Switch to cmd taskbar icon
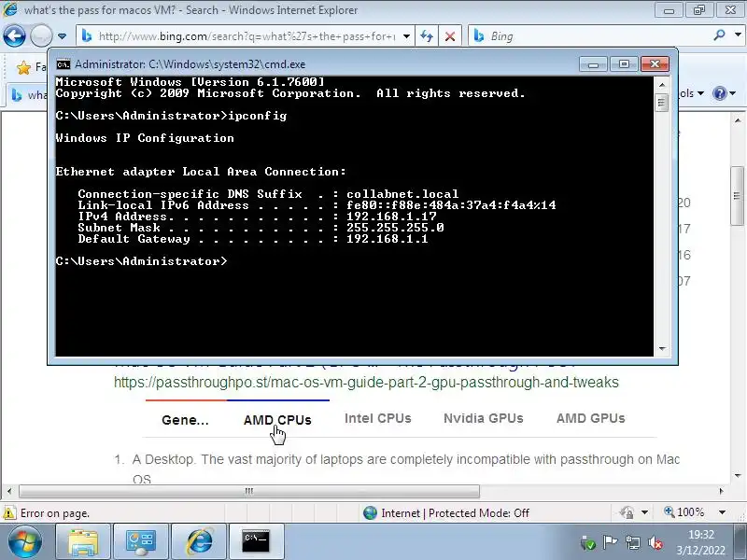Viewport: 747px width, 560px height. point(256,541)
